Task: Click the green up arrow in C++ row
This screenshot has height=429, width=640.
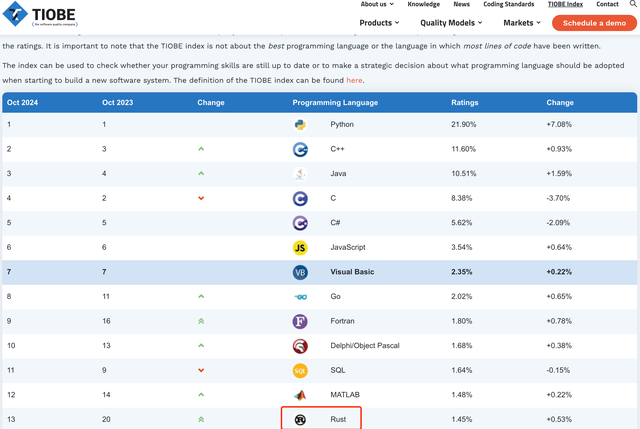Action: 201,149
